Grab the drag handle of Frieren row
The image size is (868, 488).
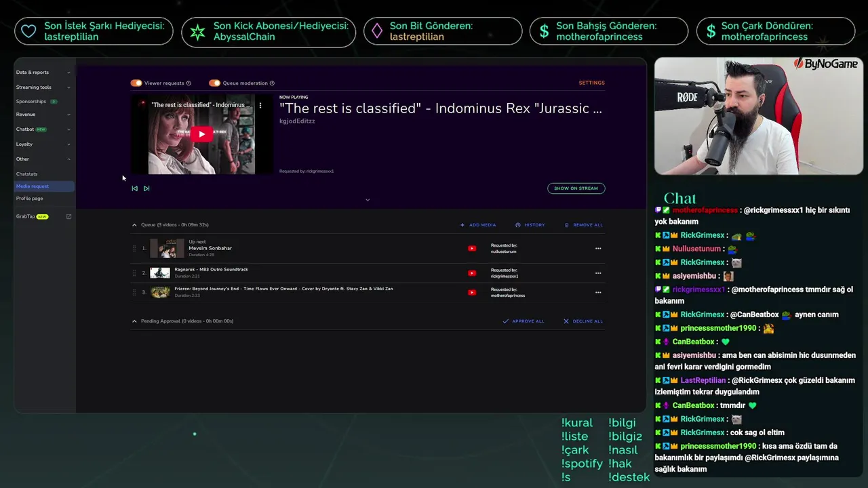tap(134, 293)
